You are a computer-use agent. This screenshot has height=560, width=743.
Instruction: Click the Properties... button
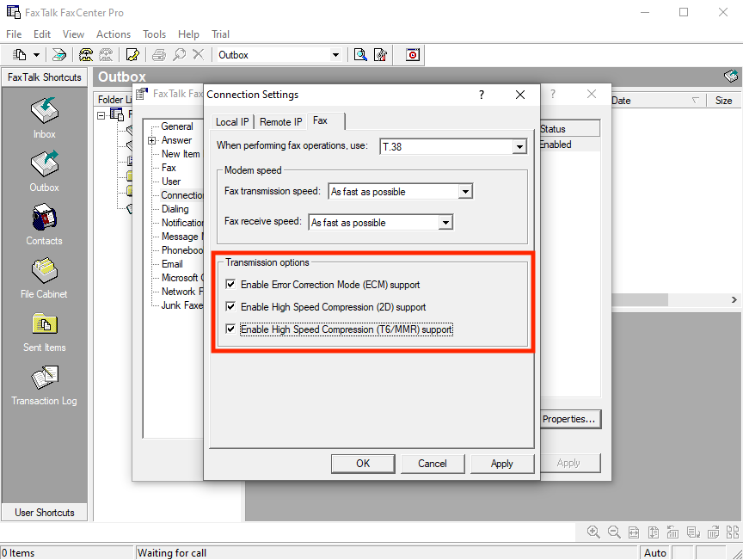click(x=570, y=419)
